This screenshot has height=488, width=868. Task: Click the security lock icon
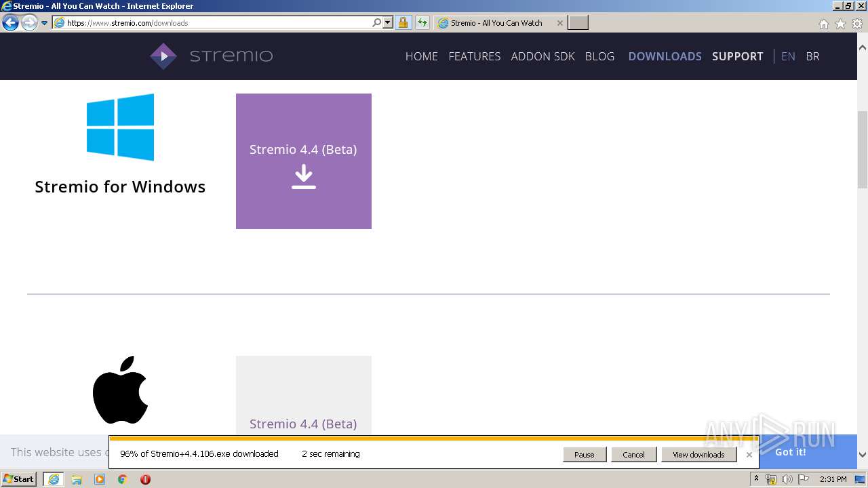click(x=403, y=22)
